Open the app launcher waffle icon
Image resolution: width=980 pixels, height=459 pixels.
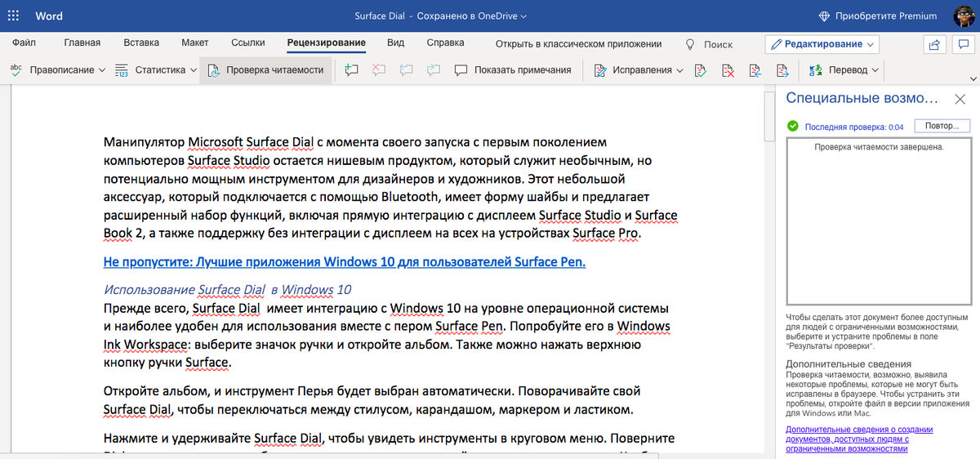click(x=15, y=16)
